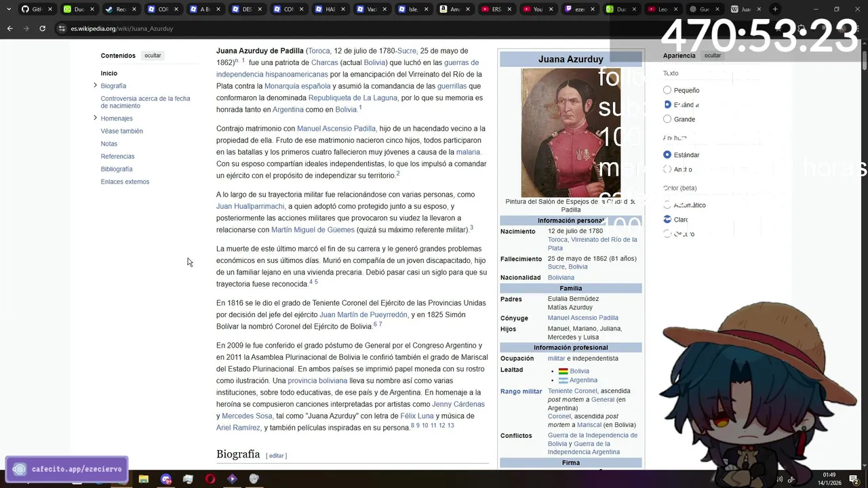
Task: Open the Republiqueta de La Laguna link
Action: (353, 98)
